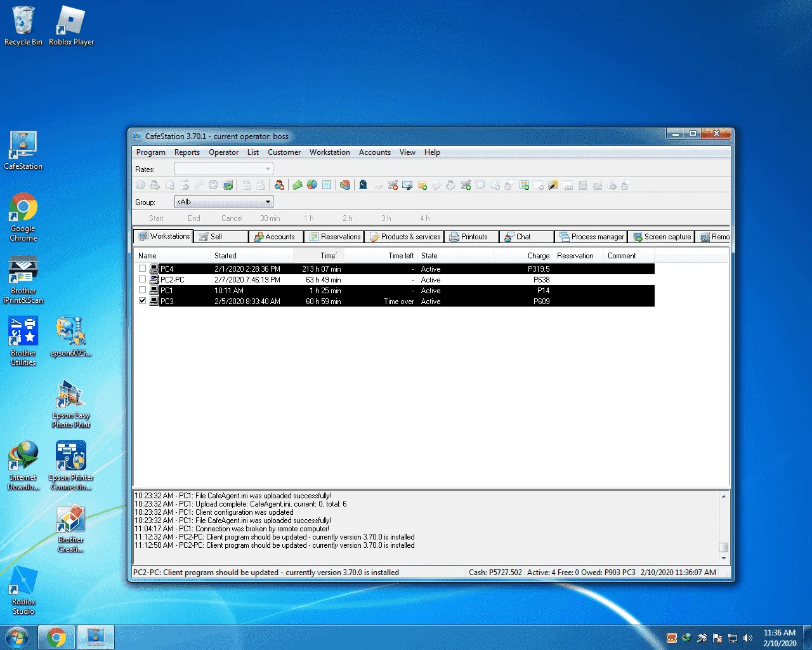Open the Customer menu
Image resolution: width=812 pixels, height=650 pixels.
point(284,152)
